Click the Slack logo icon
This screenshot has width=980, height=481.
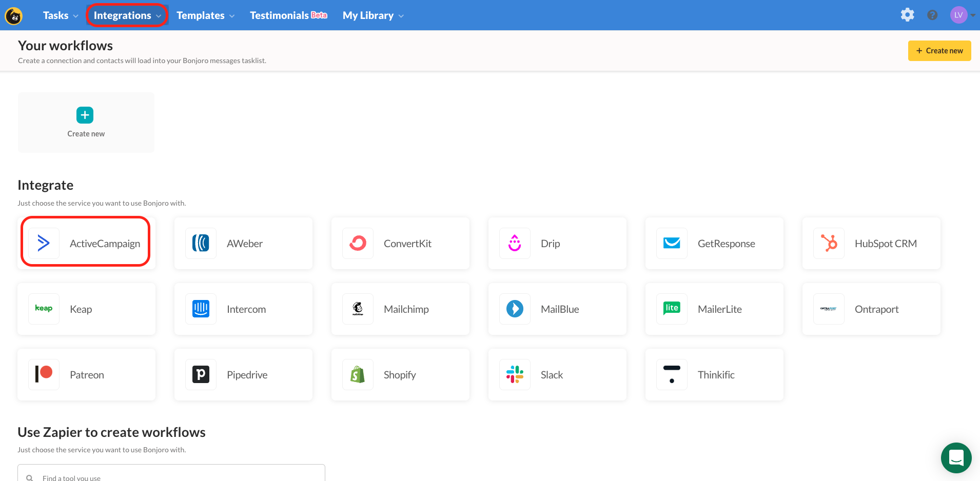[x=515, y=374]
